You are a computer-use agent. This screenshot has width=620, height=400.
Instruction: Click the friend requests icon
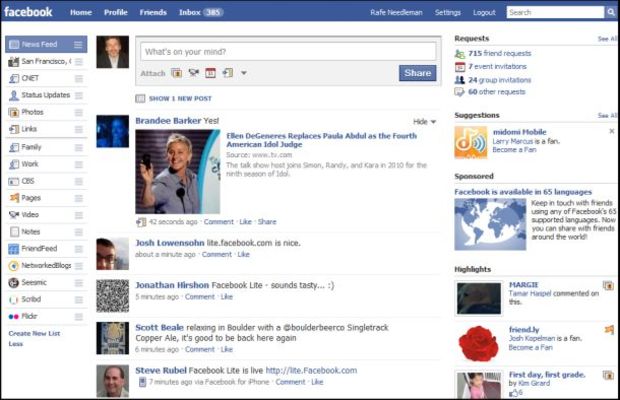coord(459,54)
